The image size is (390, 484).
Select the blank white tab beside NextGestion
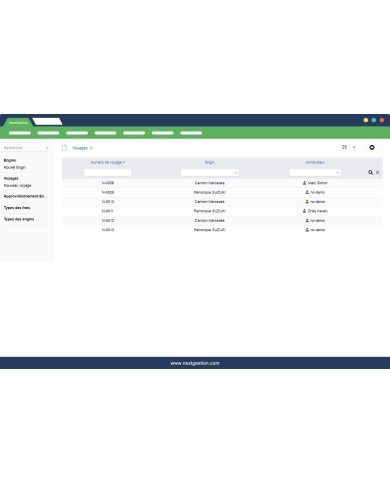pyautogui.click(x=47, y=122)
